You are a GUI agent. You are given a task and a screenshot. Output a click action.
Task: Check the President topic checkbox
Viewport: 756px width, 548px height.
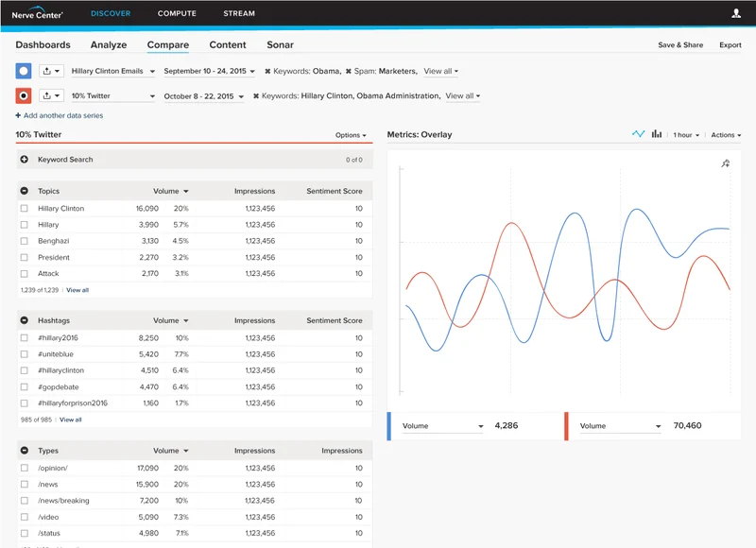(25, 257)
